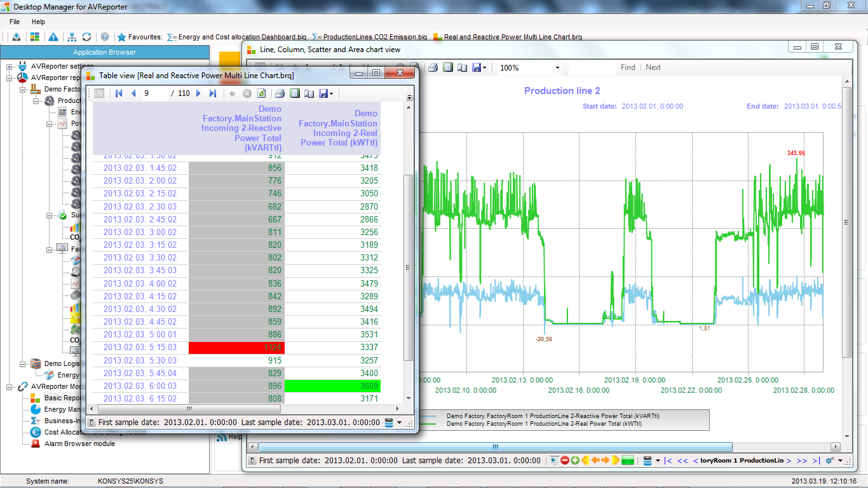Refresh the Table view report
This screenshot has height=488, width=868.
tap(261, 93)
